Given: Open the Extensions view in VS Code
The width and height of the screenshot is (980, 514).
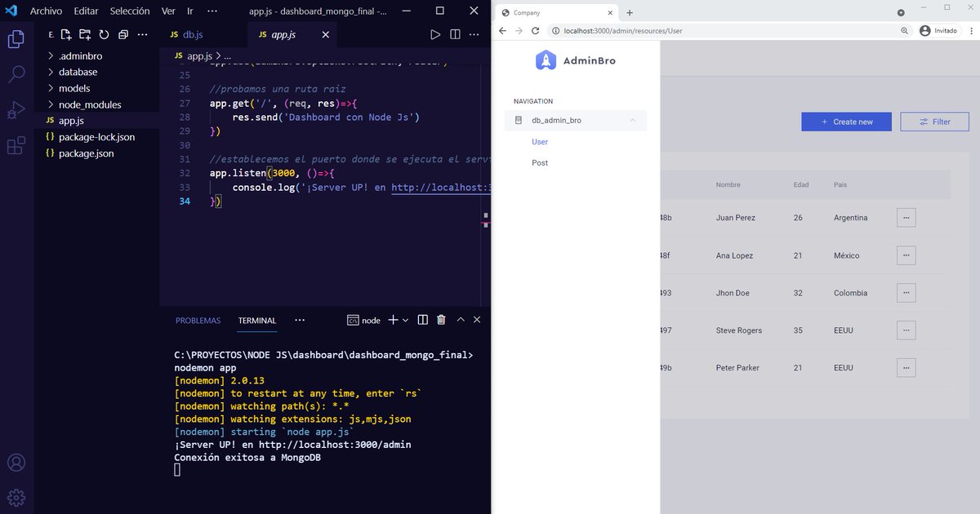Looking at the screenshot, I should [x=16, y=146].
